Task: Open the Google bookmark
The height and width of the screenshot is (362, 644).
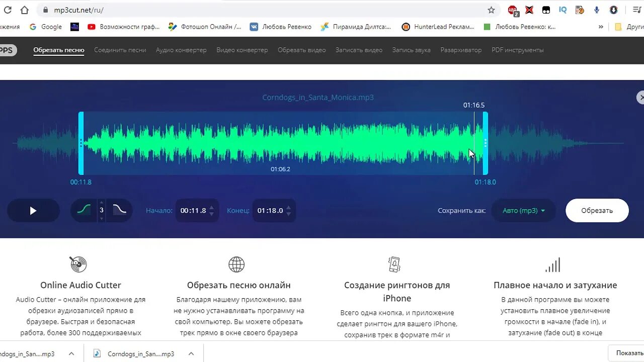Action: tap(46, 27)
